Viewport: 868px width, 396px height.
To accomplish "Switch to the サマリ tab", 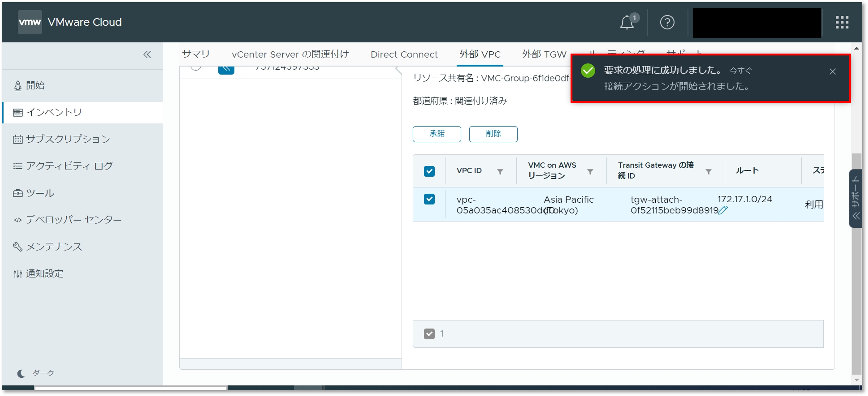I will pyautogui.click(x=195, y=54).
